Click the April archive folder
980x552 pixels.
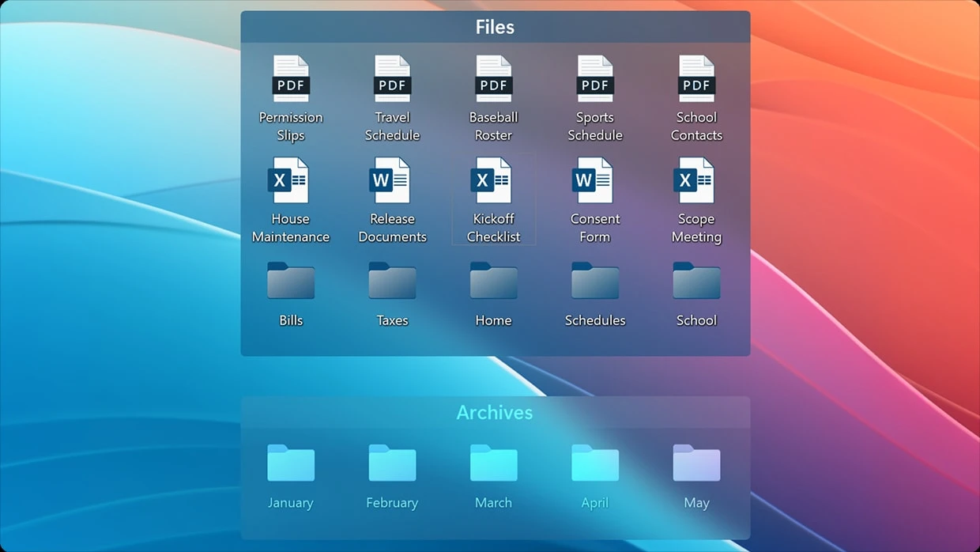coord(594,463)
